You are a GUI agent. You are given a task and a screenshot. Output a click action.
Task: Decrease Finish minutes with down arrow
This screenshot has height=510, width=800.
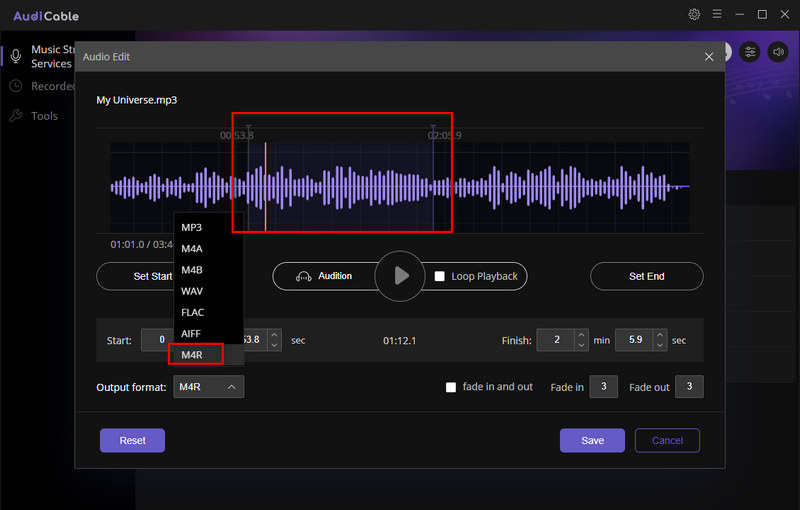581,345
